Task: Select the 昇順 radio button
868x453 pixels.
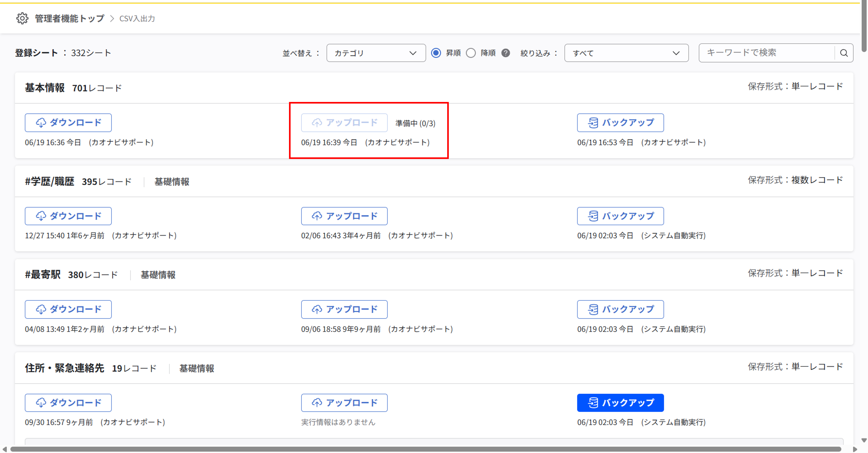Action: click(436, 53)
